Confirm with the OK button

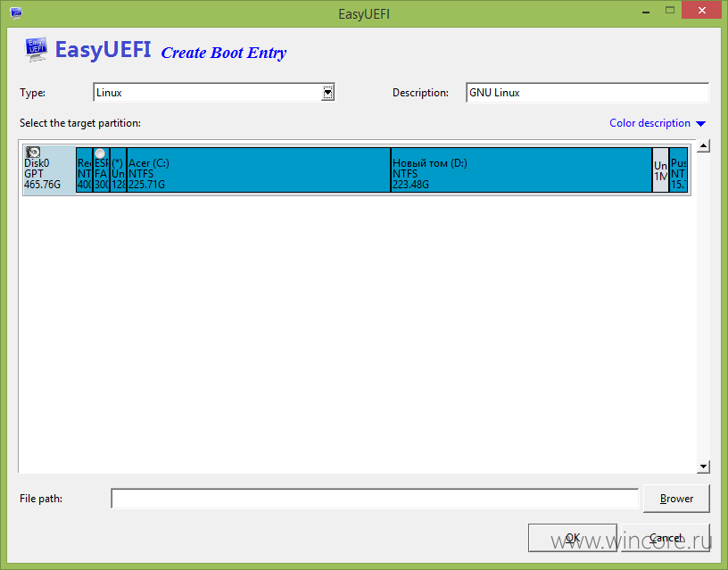[x=573, y=538]
